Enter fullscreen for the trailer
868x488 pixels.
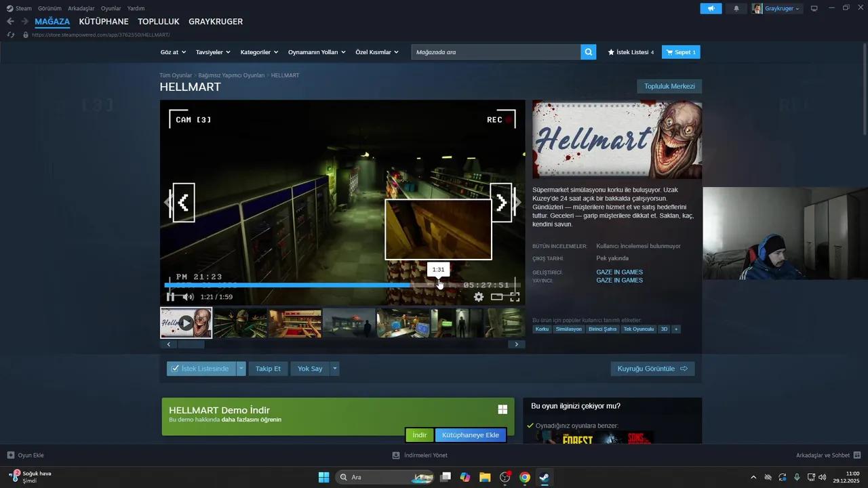click(x=515, y=297)
